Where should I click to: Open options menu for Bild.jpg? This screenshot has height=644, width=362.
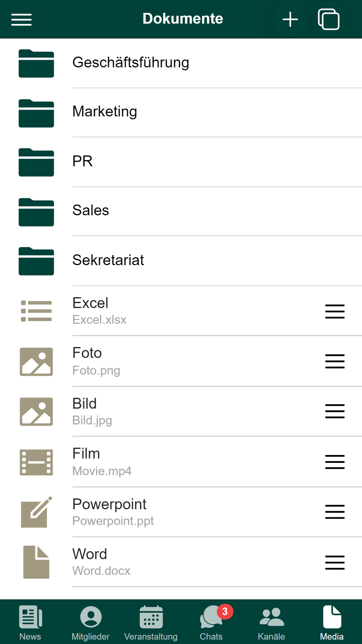(335, 411)
